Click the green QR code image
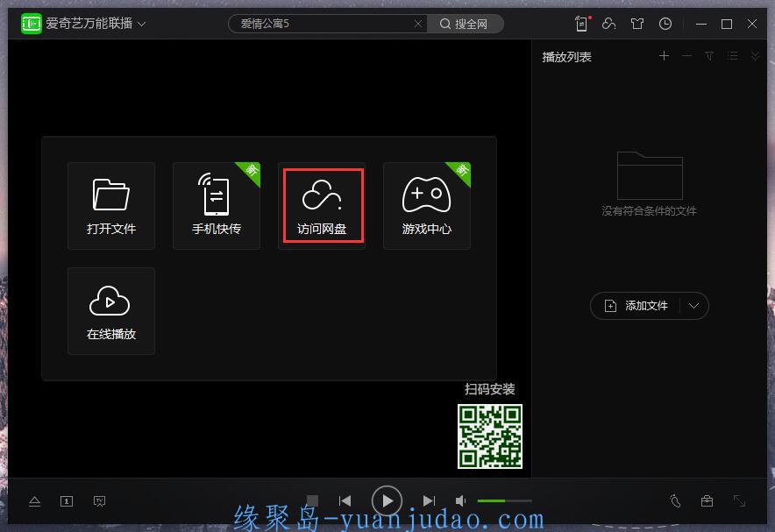Viewport: 775px width, 532px height. pyautogui.click(x=490, y=436)
